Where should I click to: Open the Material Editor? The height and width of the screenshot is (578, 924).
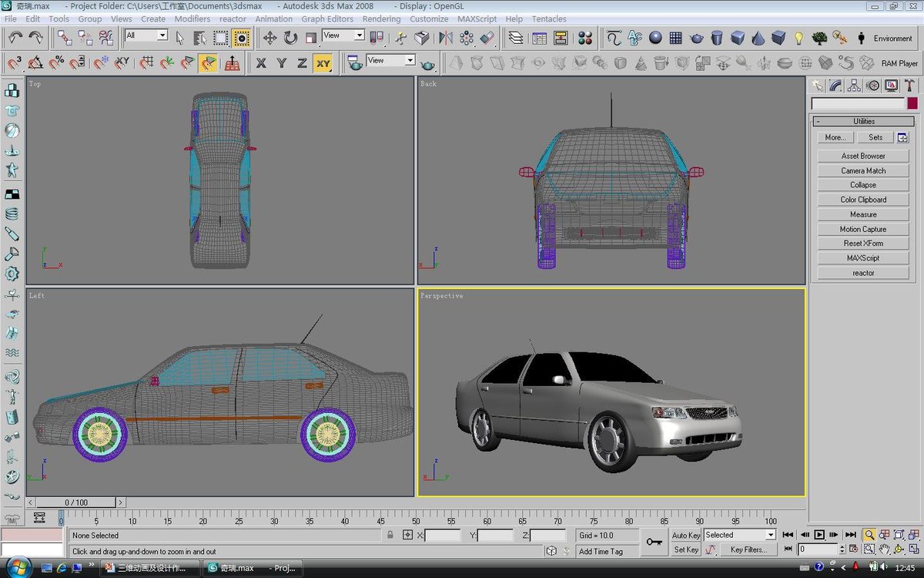point(584,37)
